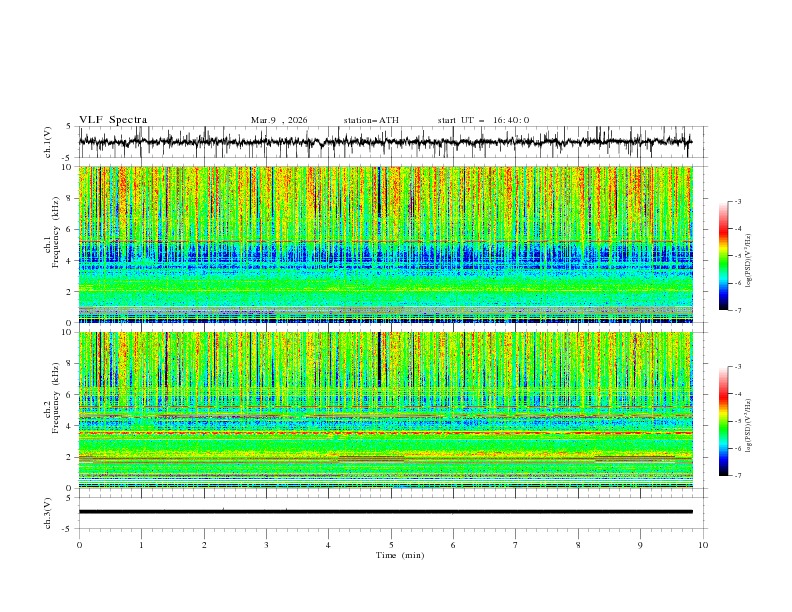Viewport: 792px width, 612px height.
Task: Click the station=ATH label
Action: click(x=371, y=120)
